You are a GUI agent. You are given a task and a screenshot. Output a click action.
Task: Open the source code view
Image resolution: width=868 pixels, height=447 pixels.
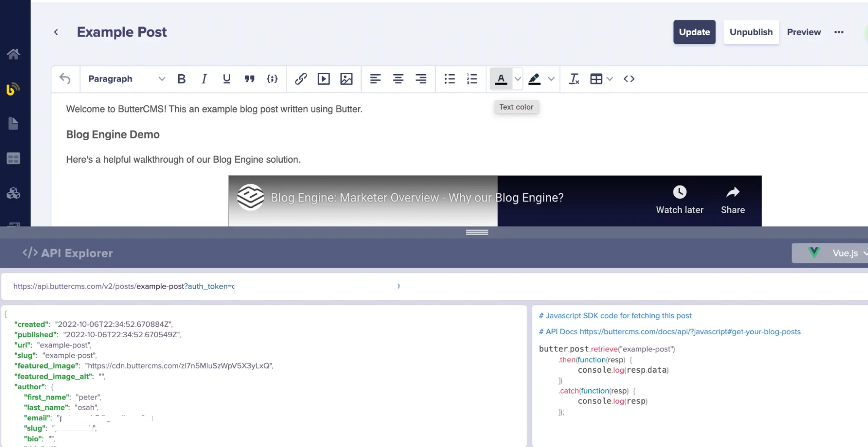(x=629, y=79)
